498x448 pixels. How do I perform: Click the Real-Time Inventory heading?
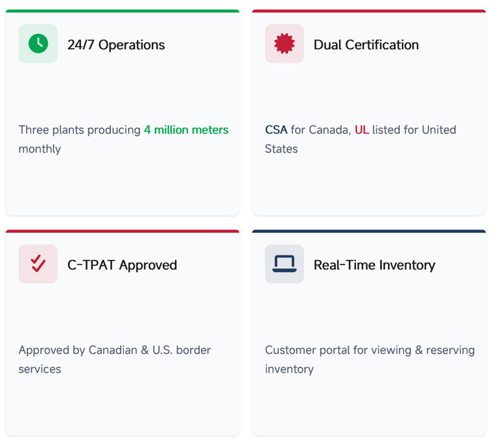point(374,265)
